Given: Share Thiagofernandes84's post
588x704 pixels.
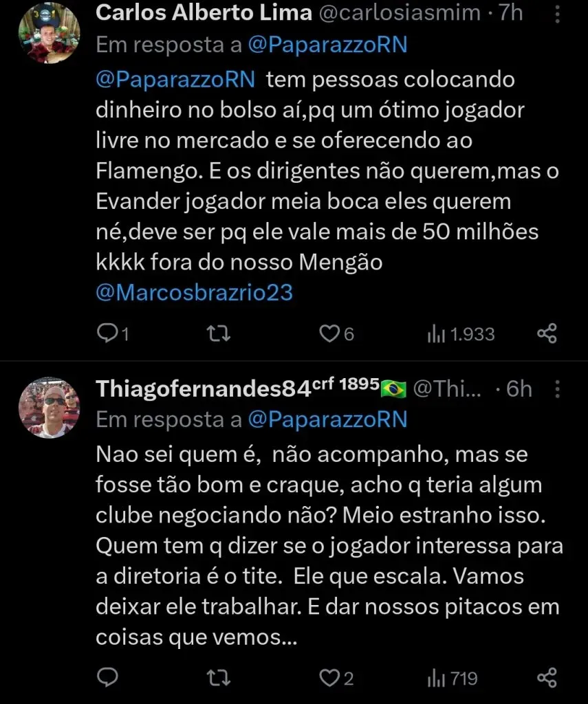Looking at the screenshot, I should (x=547, y=678).
